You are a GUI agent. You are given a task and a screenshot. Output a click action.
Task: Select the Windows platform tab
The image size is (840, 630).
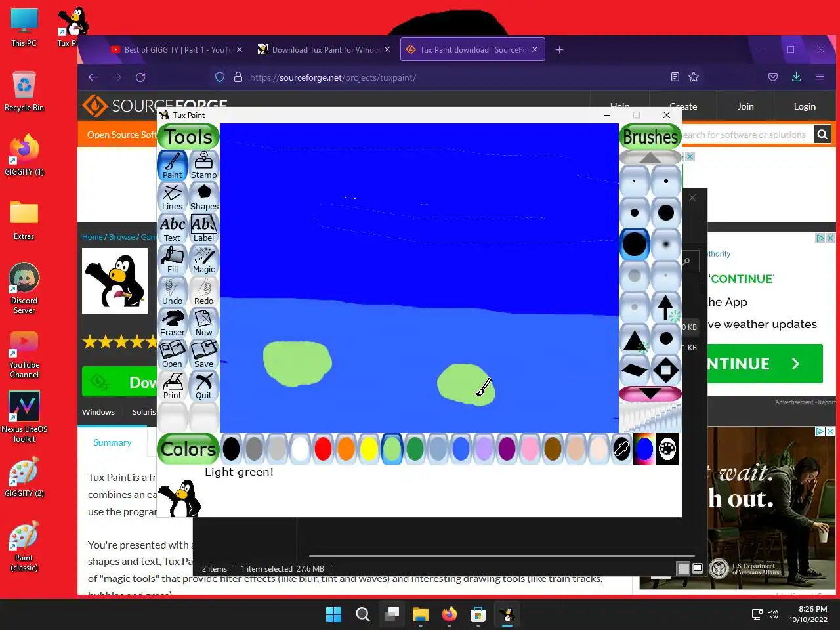(x=98, y=412)
